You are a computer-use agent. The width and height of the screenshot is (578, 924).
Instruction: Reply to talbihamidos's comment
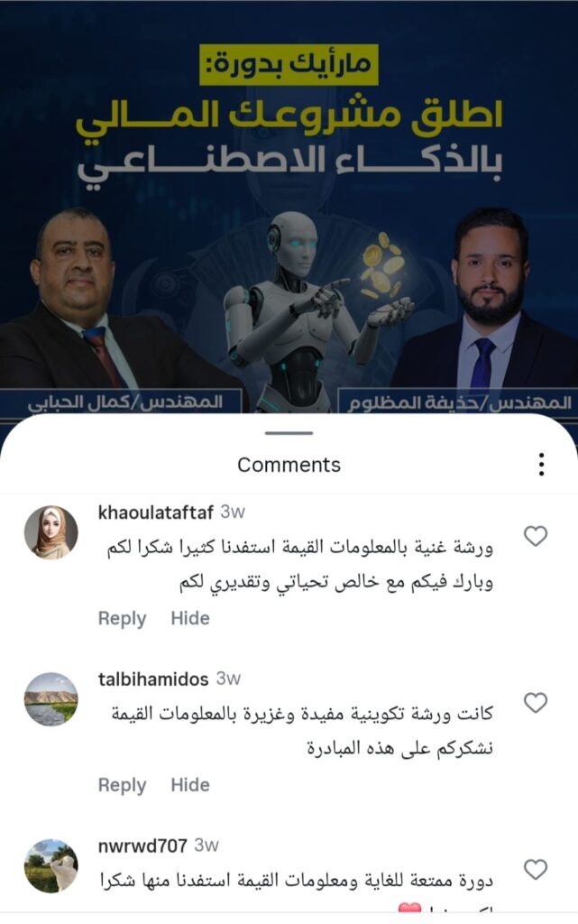point(122,786)
